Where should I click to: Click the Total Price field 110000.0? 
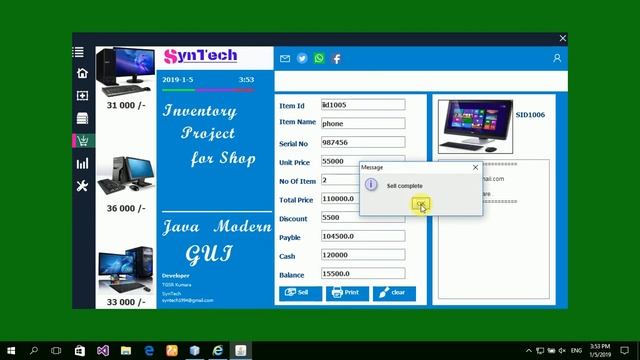pos(340,198)
